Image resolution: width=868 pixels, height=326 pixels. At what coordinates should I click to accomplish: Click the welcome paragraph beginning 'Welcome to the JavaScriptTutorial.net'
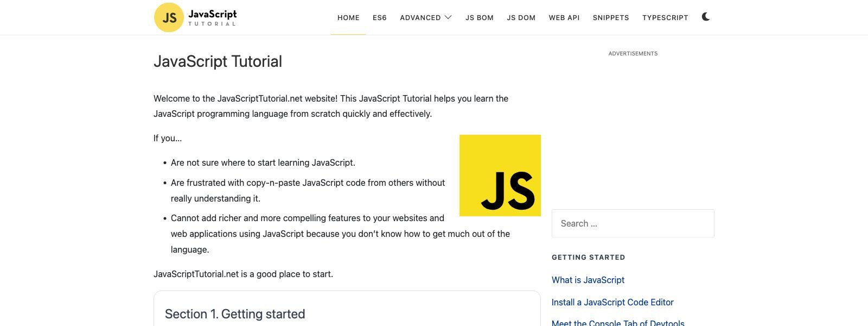click(x=331, y=106)
